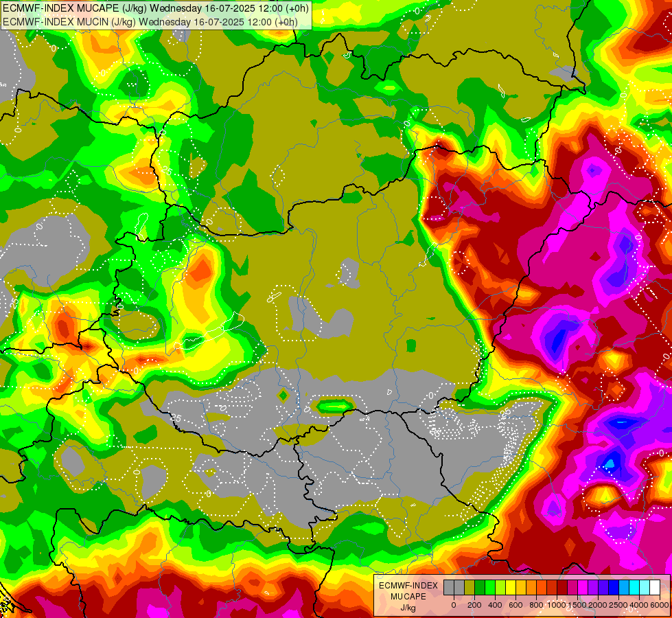This screenshot has height=618, width=672.
Task: Select the maroon legend swatch
Action: pos(562,588)
